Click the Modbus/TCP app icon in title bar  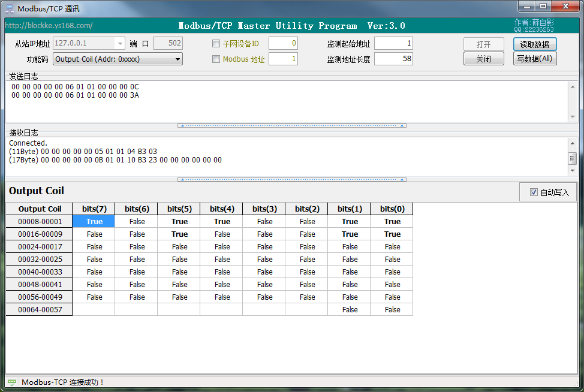10,9
